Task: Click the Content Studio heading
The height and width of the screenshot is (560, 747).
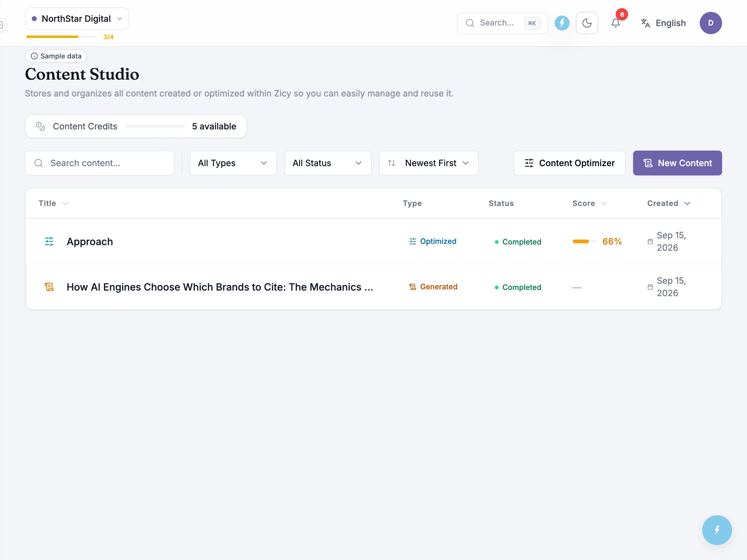Action: click(82, 74)
